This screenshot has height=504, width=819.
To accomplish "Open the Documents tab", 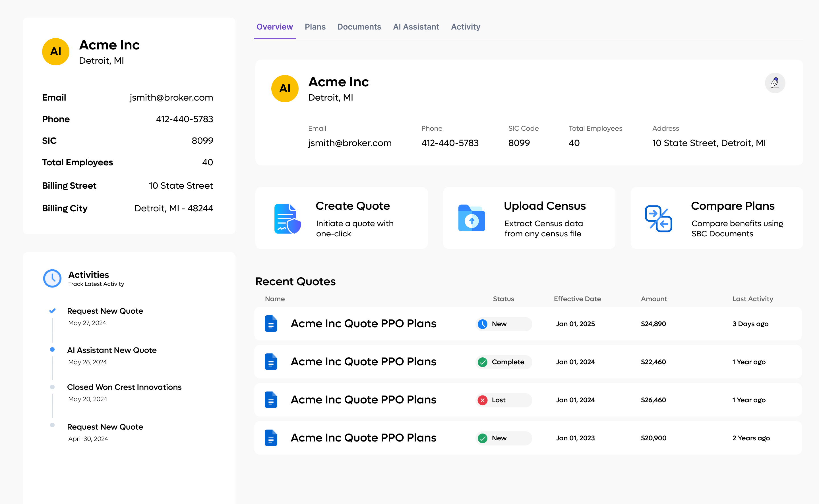I will (359, 27).
